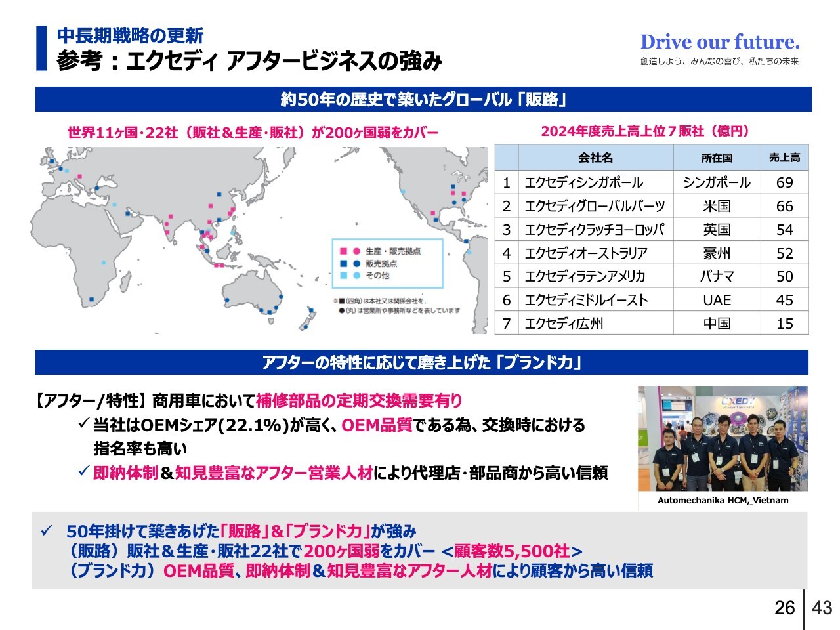840x630 pixels.
Task: Click the blue square marker in South Africa
Action: coord(91,299)
